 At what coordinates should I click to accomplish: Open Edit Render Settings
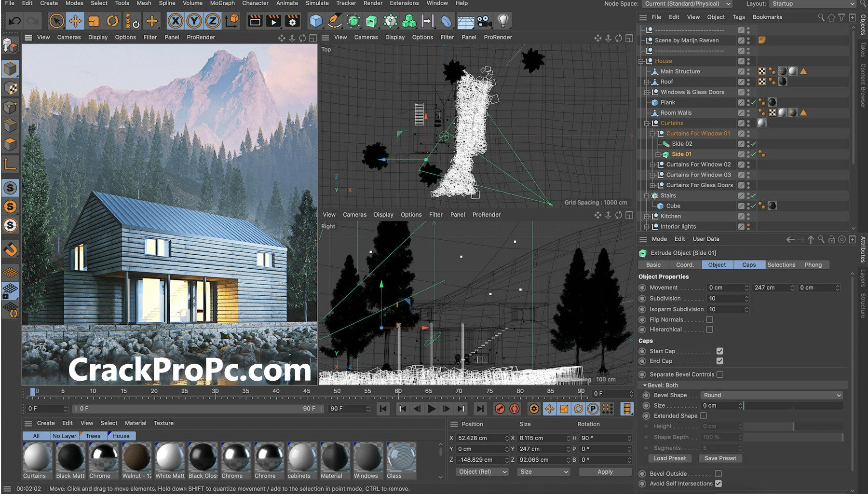pyautogui.click(x=292, y=21)
